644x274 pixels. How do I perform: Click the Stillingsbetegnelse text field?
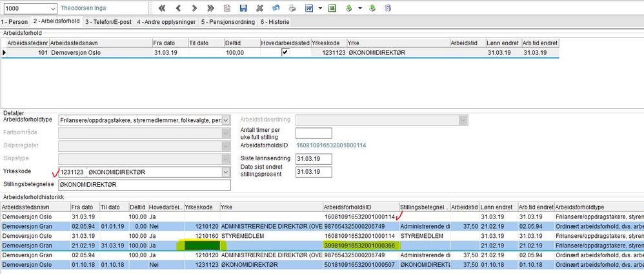(x=143, y=185)
